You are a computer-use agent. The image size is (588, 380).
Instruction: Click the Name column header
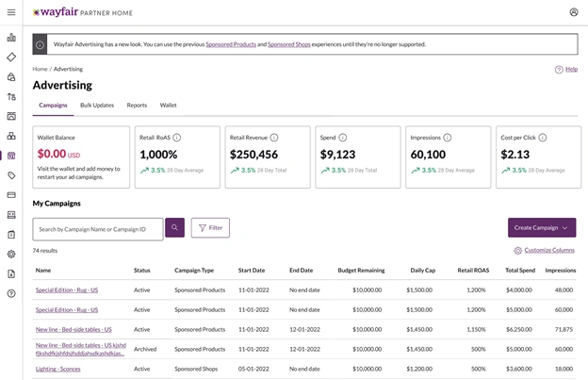(x=43, y=271)
